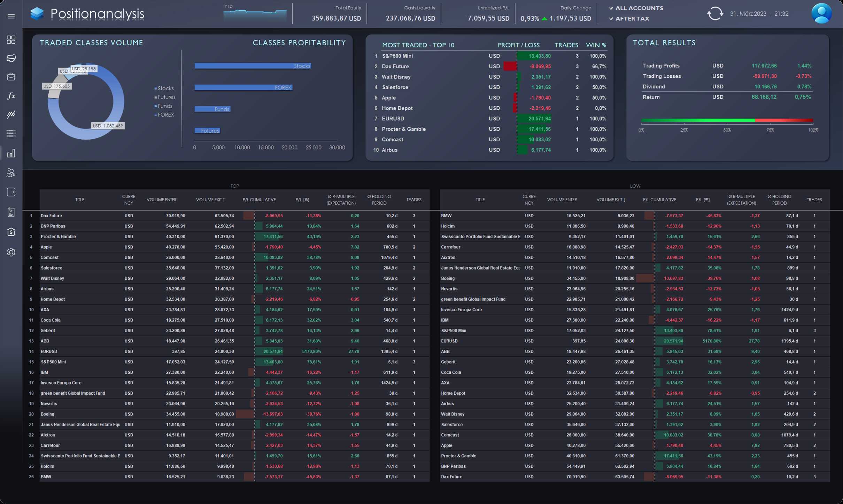Sort LOW table by TRADES header
The width and height of the screenshot is (843, 504).
(814, 200)
